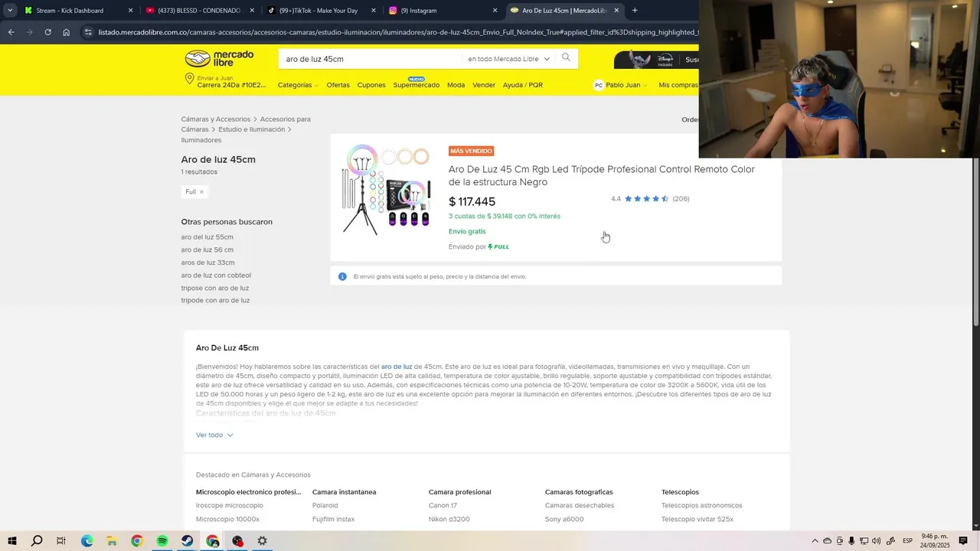Open Canon t7 link
Viewport: 980px width, 551px height.
tap(443, 506)
